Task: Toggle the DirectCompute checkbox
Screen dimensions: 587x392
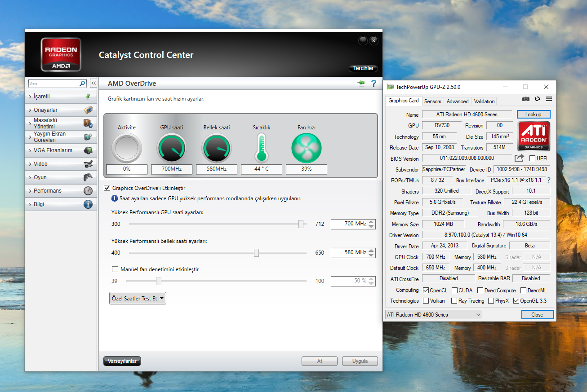Action: (x=480, y=291)
